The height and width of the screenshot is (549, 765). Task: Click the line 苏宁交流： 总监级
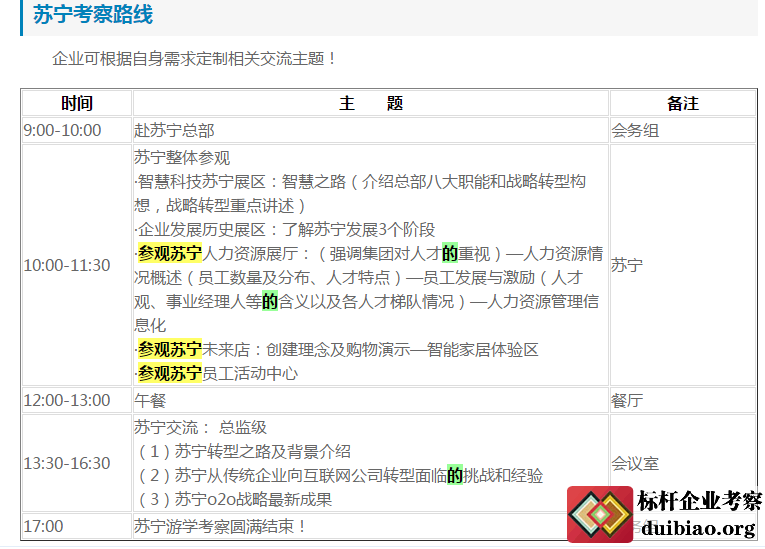(x=201, y=427)
